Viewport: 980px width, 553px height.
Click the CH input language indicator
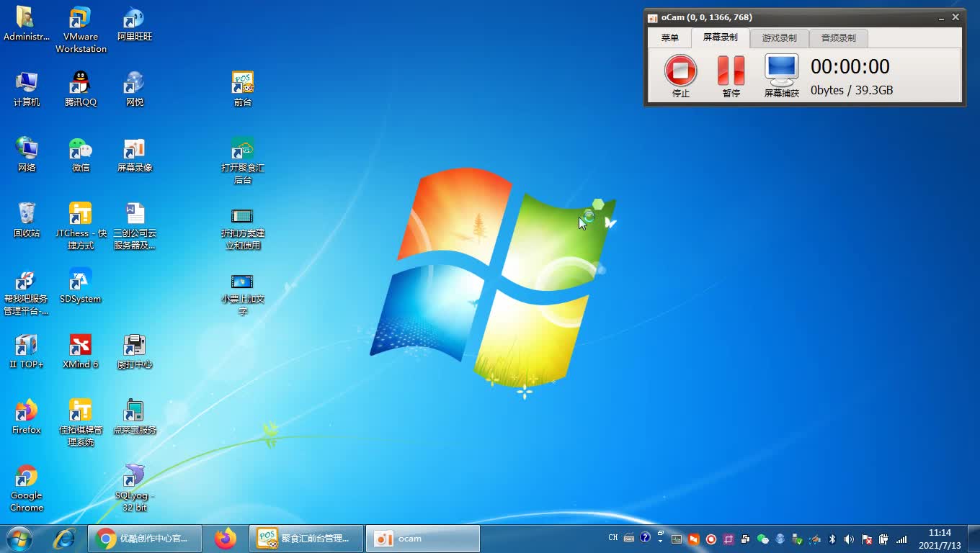(x=613, y=538)
